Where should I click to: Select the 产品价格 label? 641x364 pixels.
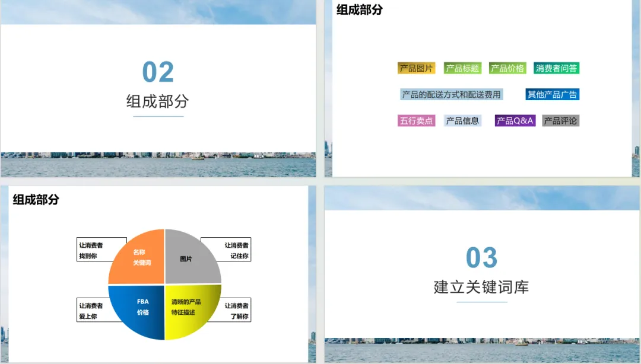pos(507,68)
